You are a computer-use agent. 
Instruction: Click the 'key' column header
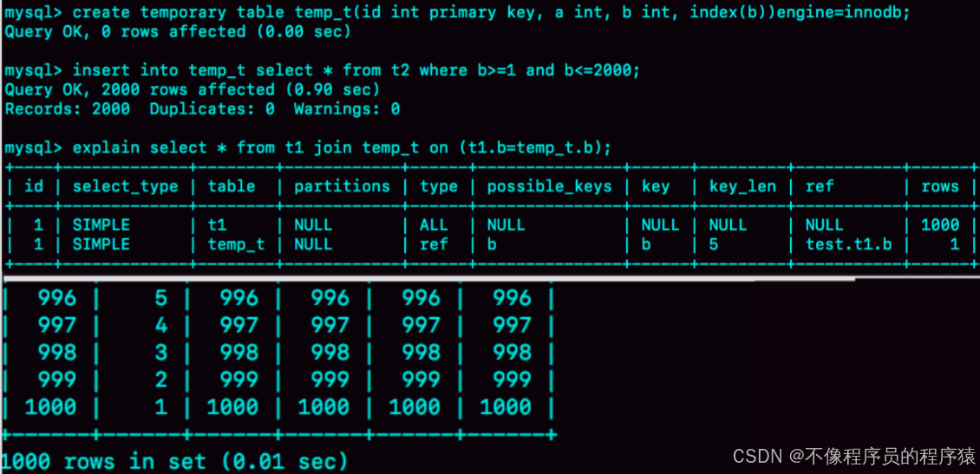(655, 186)
